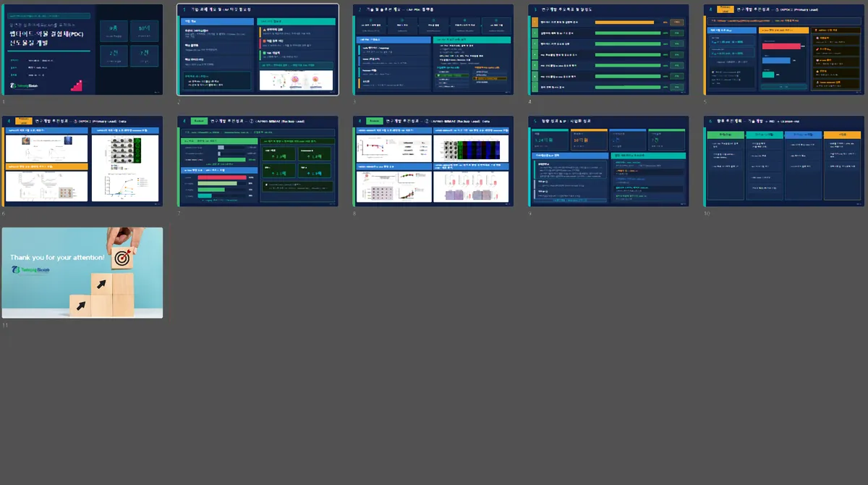Click the number label under slide 8

point(355,213)
